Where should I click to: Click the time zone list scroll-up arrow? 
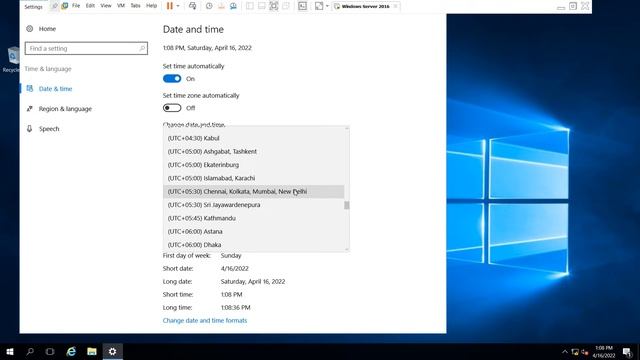[x=347, y=129]
